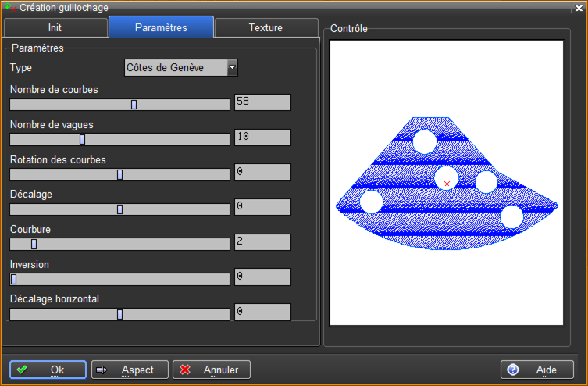Image resolution: width=588 pixels, height=386 pixels.
Task: Open help with the Aide button
Action: tap(537, 370)
